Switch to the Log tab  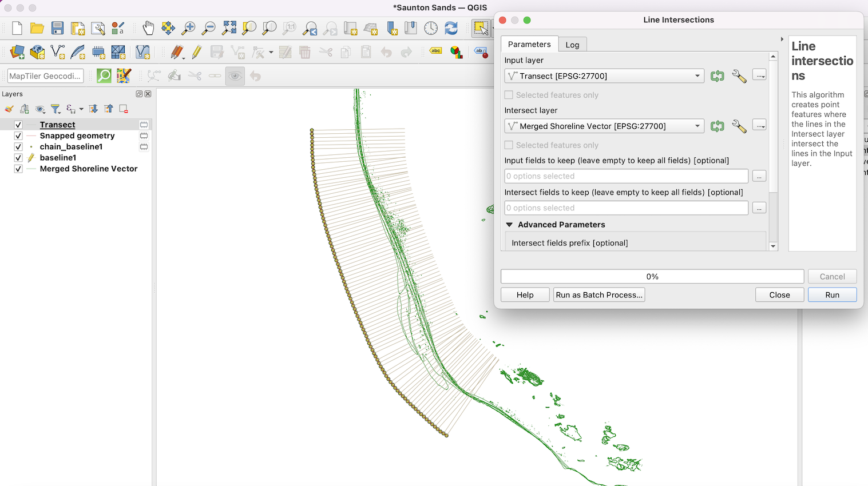point(572,45)
